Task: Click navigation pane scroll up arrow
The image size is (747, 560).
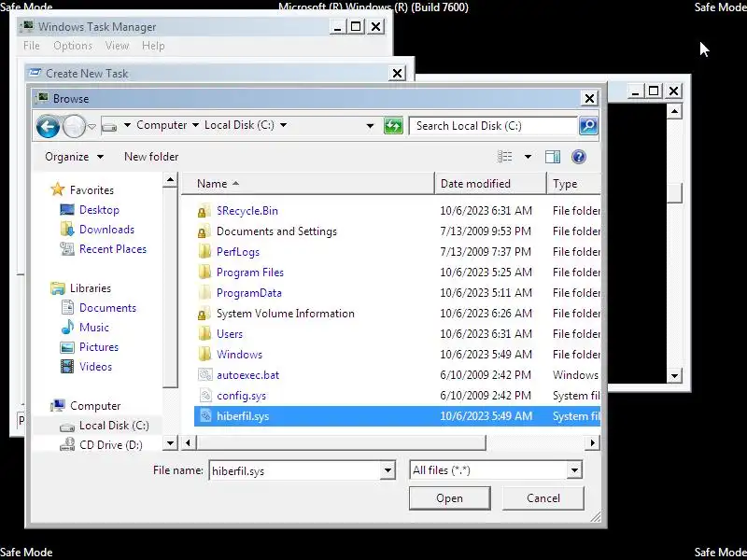Action: 170,180
